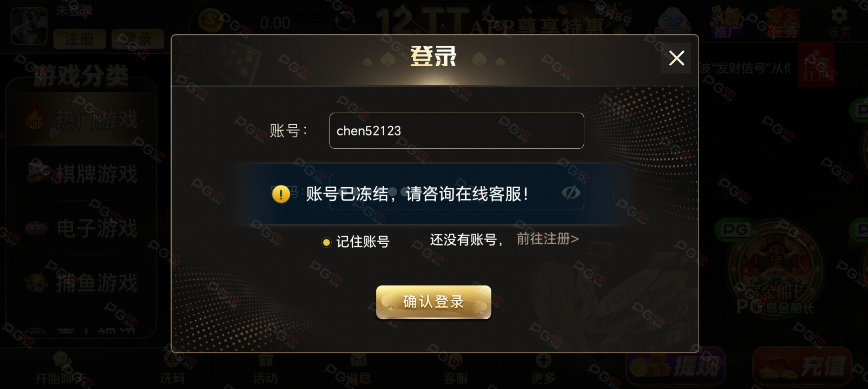Click the 确认登录 gold button
The image size is (868, 389).
click(x=434, y=302)
